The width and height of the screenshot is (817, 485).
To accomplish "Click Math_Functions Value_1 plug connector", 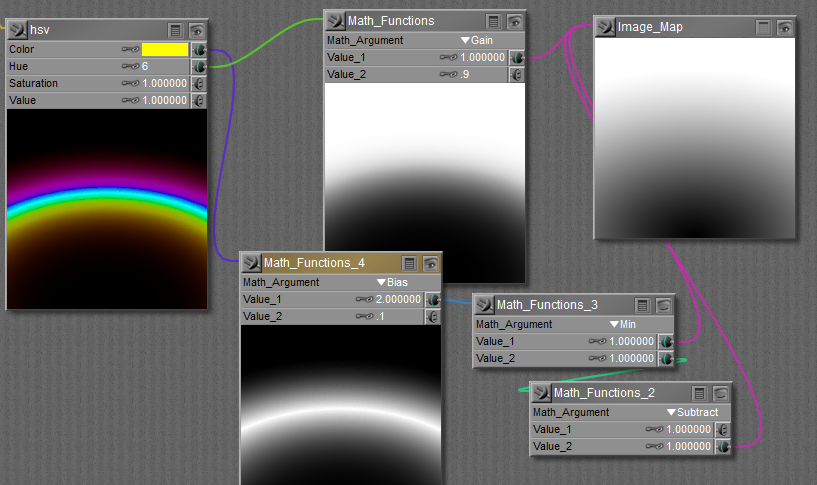I will 516,58.
